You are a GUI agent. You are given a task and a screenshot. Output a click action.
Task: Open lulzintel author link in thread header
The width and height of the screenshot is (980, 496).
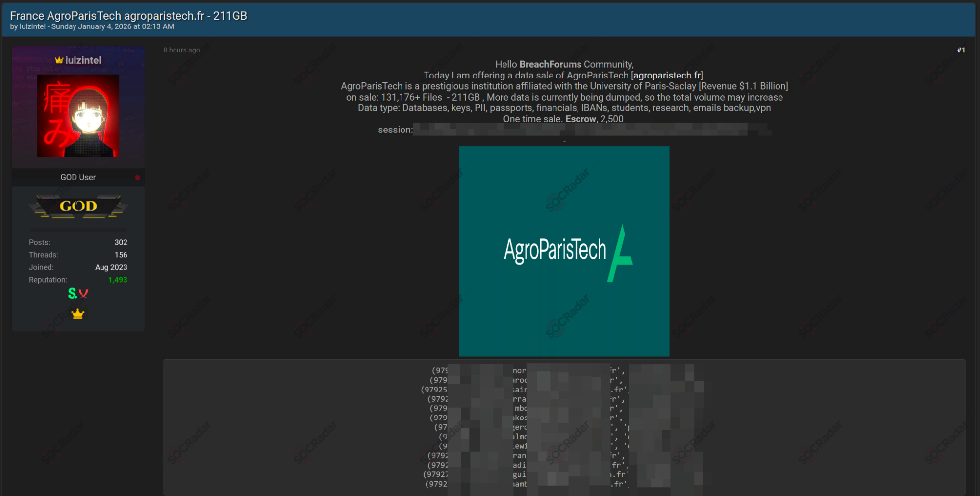(x=32, y=27)
